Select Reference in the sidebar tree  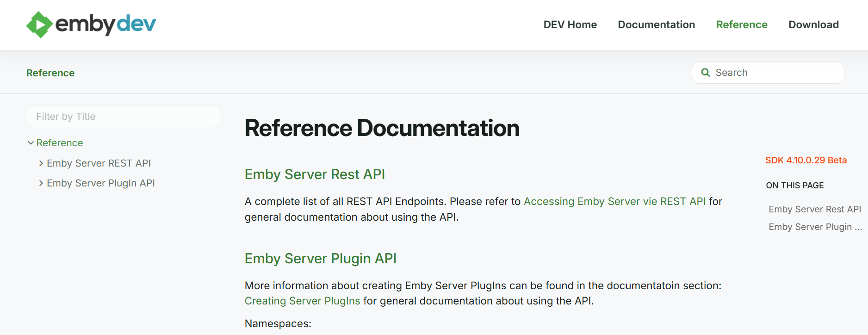click(x=60, y=143)
